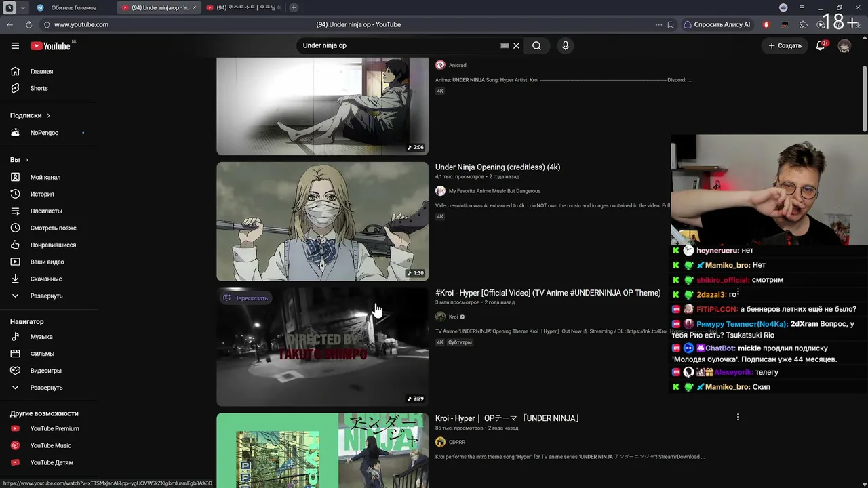Switch to the 로스트소드 YouTube tab
This screenshot has width=868, height=488.
tap(243, 7)
